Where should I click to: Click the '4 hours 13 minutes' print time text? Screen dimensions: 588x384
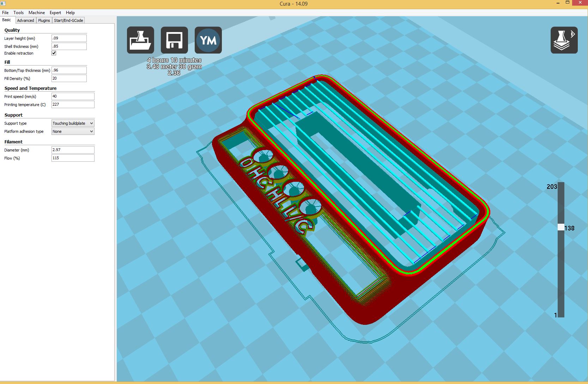174,60
